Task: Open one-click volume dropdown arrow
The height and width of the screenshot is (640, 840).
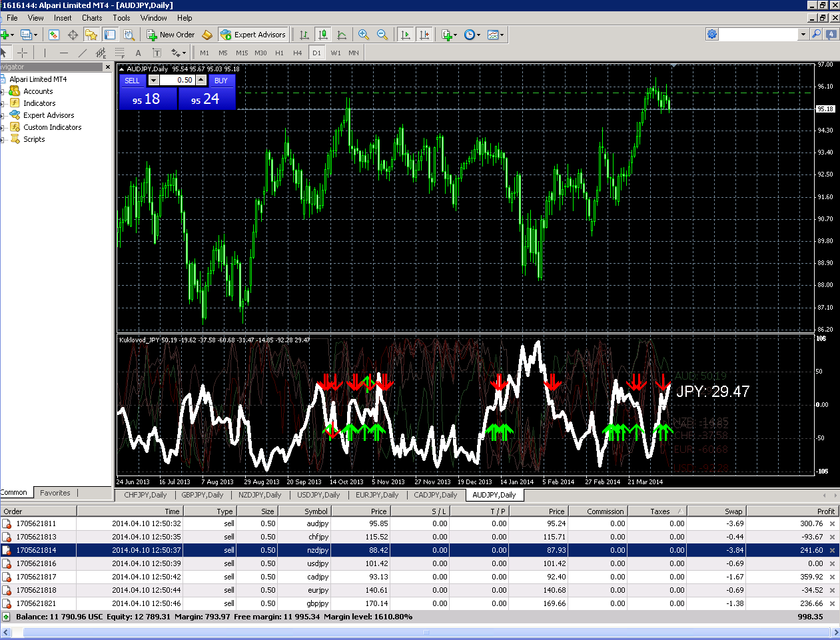Action: pos(153,80)
